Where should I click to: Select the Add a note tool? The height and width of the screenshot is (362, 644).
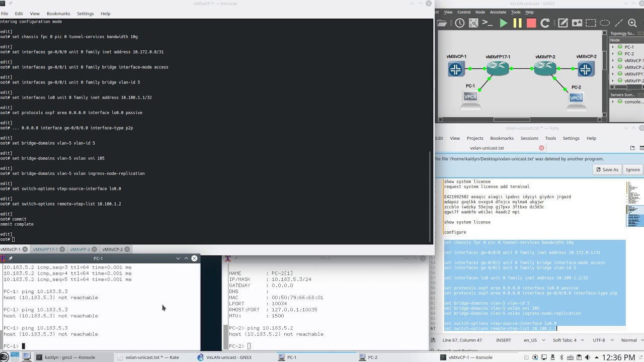563,23
